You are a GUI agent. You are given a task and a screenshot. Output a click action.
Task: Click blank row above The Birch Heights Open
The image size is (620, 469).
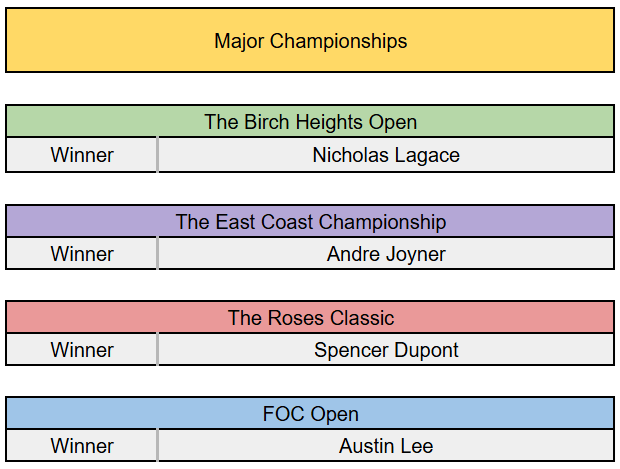pyautogui.click(x=310, y=89)
